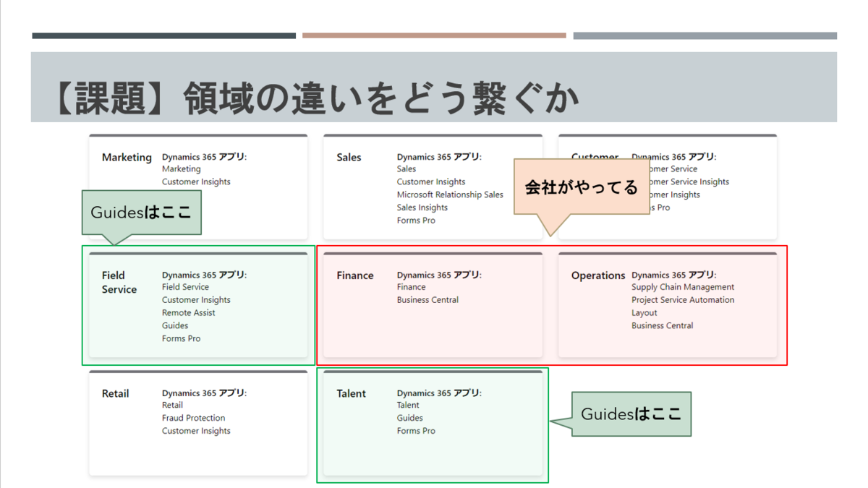This screenshot has width=868, height=488.
Task: Select Guides in the Talent card
Action: click(410, 419)
